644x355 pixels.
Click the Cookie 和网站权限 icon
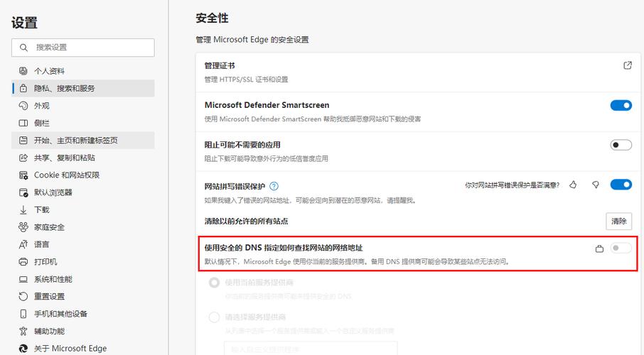[x=23, y=175]
